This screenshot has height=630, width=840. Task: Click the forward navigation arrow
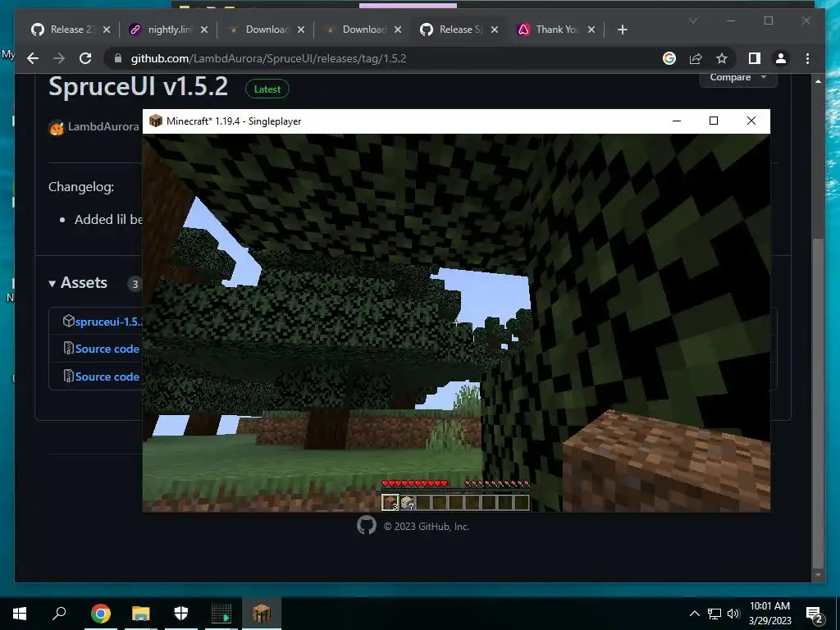[59, 58]
